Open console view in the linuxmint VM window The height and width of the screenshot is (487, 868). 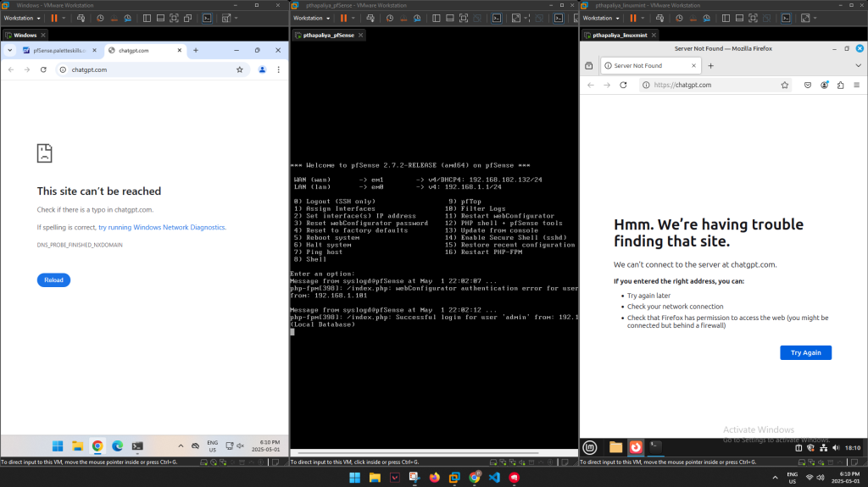pos(786,19)
